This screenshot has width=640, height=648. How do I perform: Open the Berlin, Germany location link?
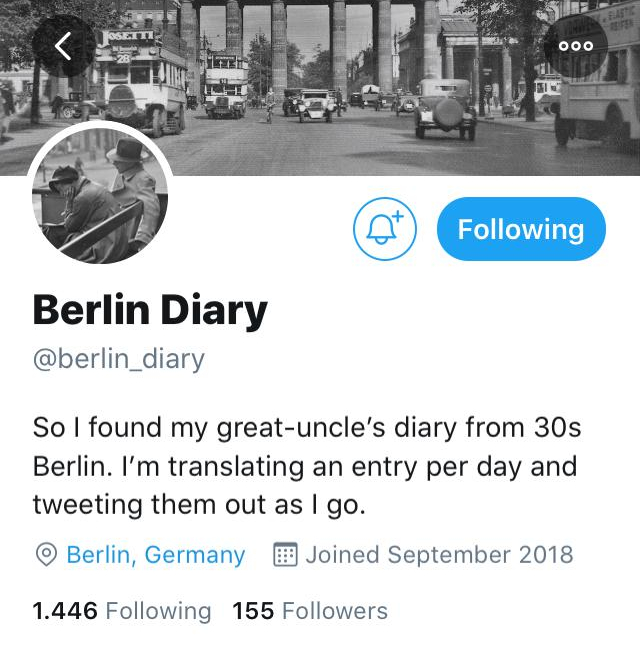pos(155,555)
